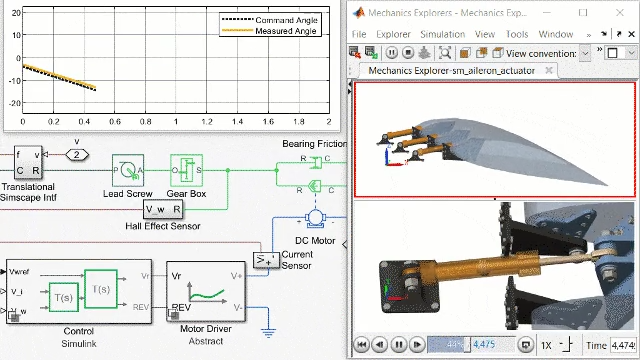Select the DC Motor block
Screen dimensions: 640x360
[x=315, y=218]
